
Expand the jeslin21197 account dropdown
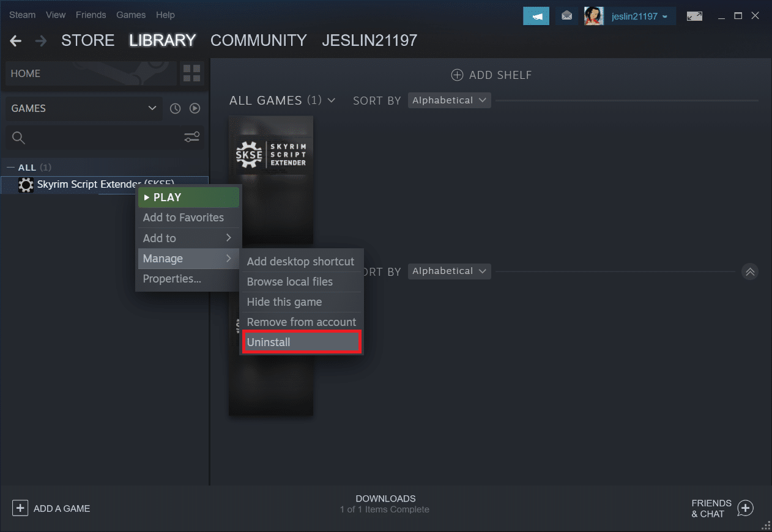tap(640, 17)
